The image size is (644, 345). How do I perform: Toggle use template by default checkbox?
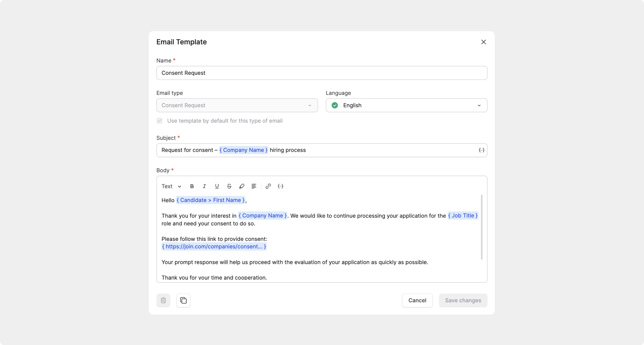[160, 121]
